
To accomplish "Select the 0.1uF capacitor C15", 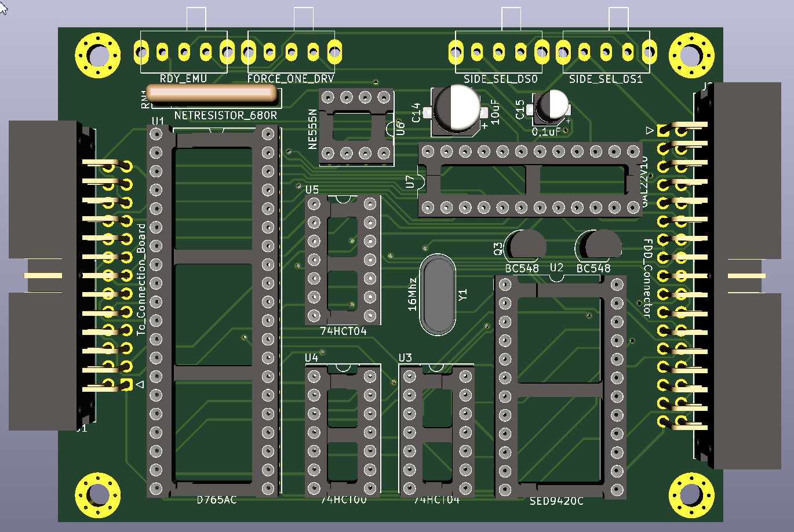I will click(551, 107).
